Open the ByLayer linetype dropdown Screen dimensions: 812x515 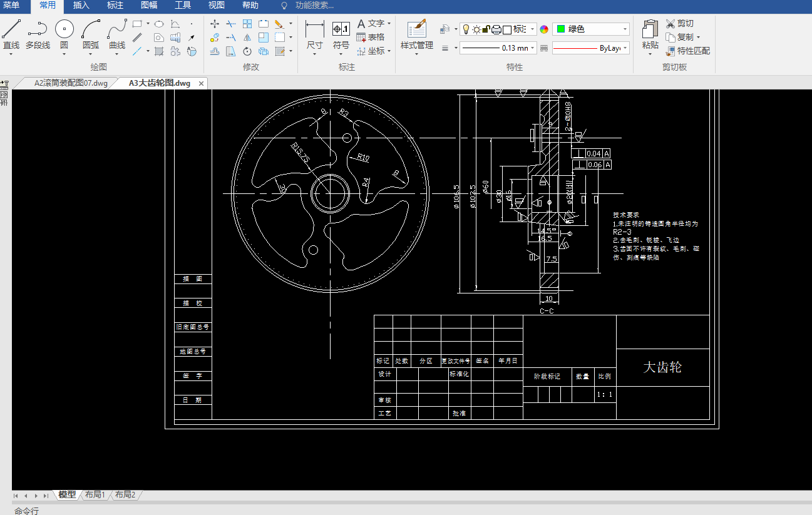(x=590, y=48)
